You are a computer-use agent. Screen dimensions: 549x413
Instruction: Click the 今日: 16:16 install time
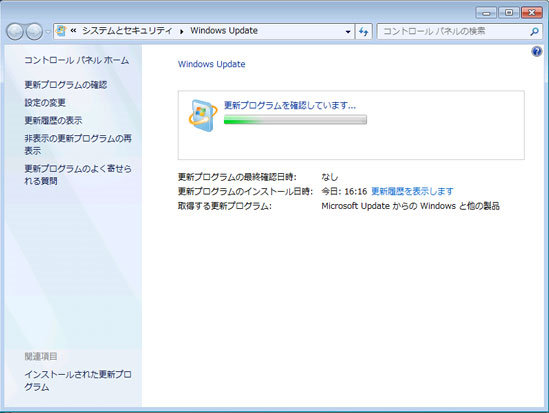click(344, 191)
